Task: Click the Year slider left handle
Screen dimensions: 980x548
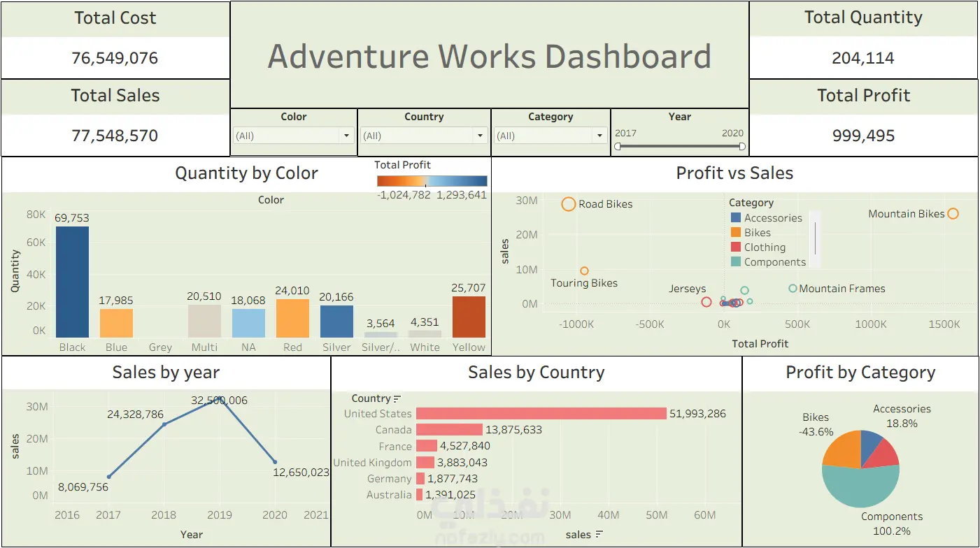Action: pyautogui.click(x=618, y=147)
